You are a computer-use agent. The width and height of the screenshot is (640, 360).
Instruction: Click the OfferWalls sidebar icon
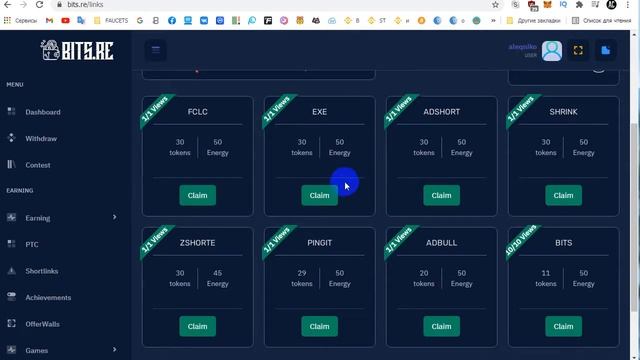[11, 323]
